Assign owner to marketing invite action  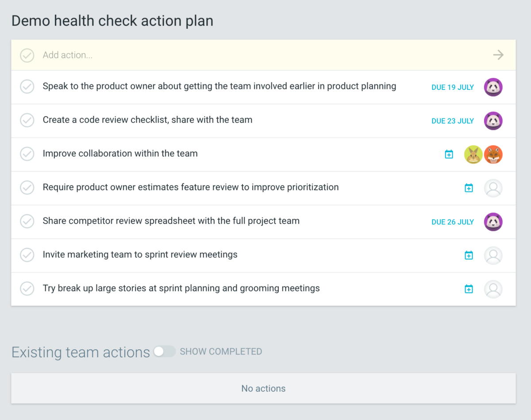pyautogui.click(x=493, y=255)
